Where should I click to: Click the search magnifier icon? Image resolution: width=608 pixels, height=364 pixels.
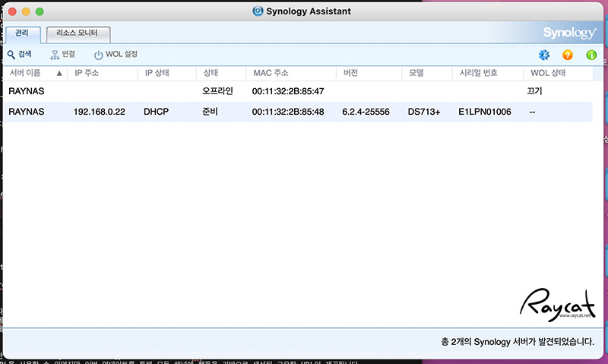point(11,55)
